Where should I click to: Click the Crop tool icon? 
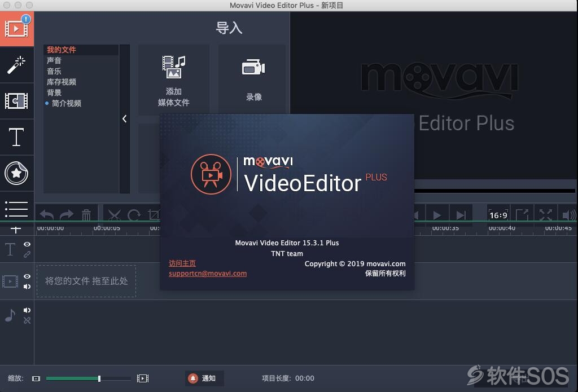(x=154, y=215)
